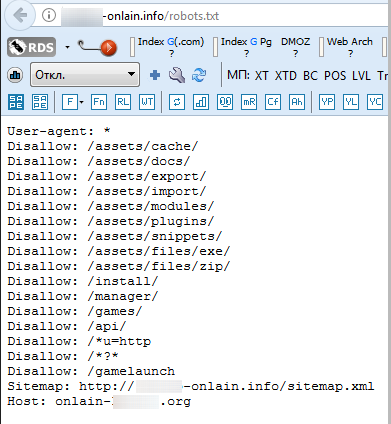
Task: Click the LVL toolbar item
Action: (361, 76)
